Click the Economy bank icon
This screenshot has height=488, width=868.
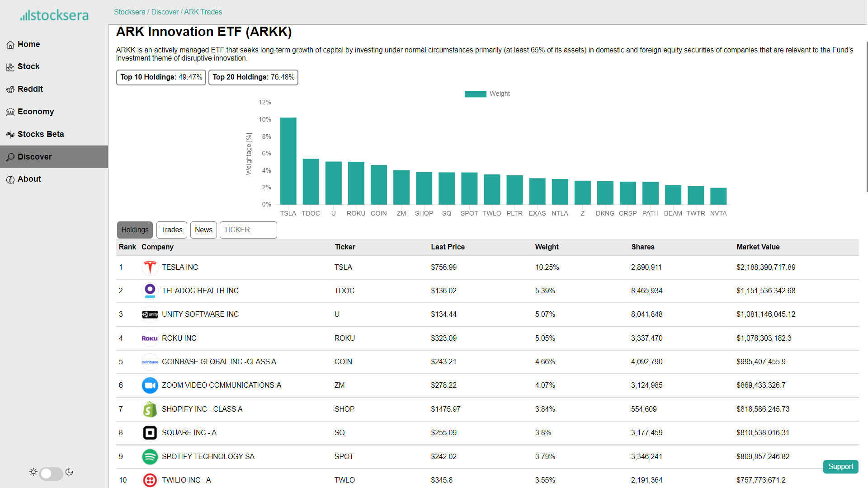click(10, 112)
